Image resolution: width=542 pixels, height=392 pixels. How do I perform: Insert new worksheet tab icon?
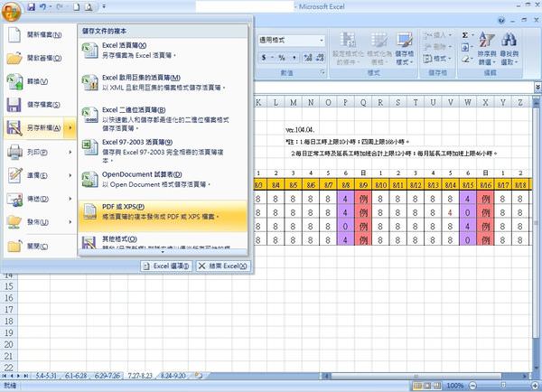pos(199,376)
